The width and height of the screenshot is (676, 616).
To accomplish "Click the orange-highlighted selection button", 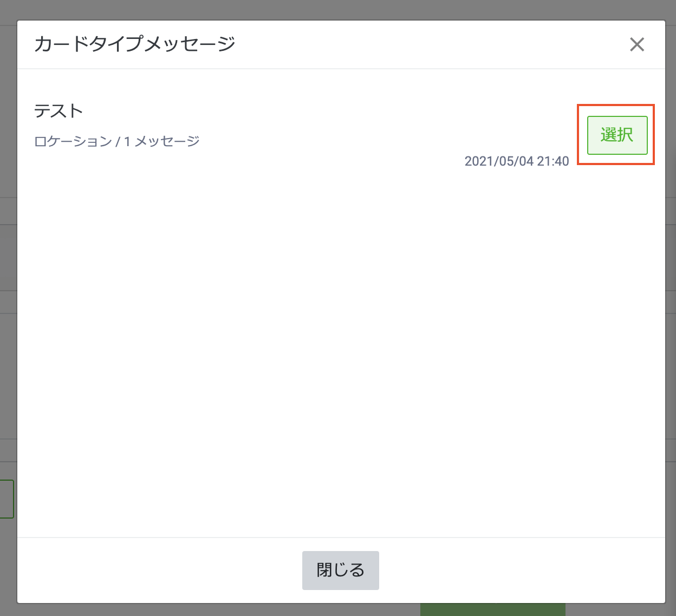I will [616, 135].
